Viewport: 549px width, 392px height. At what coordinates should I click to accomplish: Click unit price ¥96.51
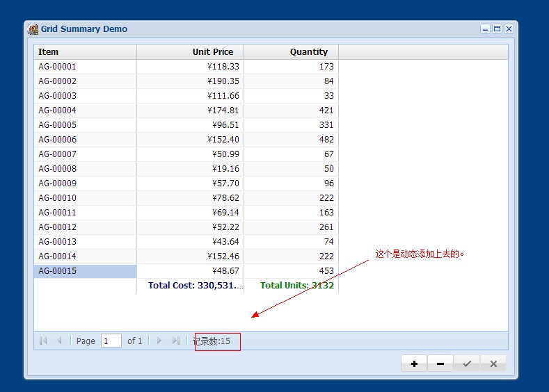(190, 125)
